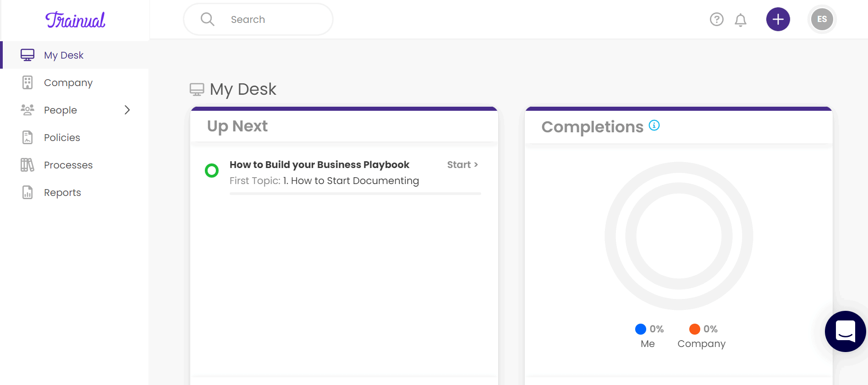This screenshot has height=385, width=868.
Task: Go to My Desk in sidebar
Action: (64, 55)
